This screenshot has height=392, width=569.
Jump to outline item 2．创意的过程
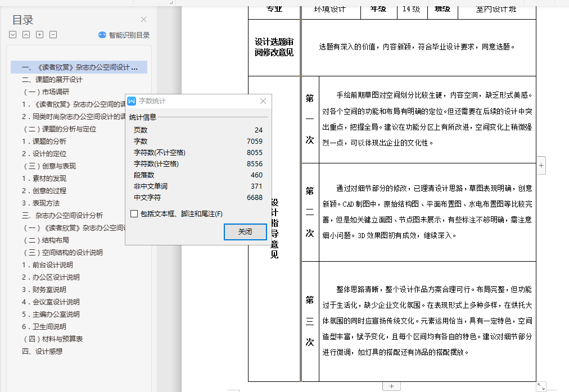click(x=44, y=191)
